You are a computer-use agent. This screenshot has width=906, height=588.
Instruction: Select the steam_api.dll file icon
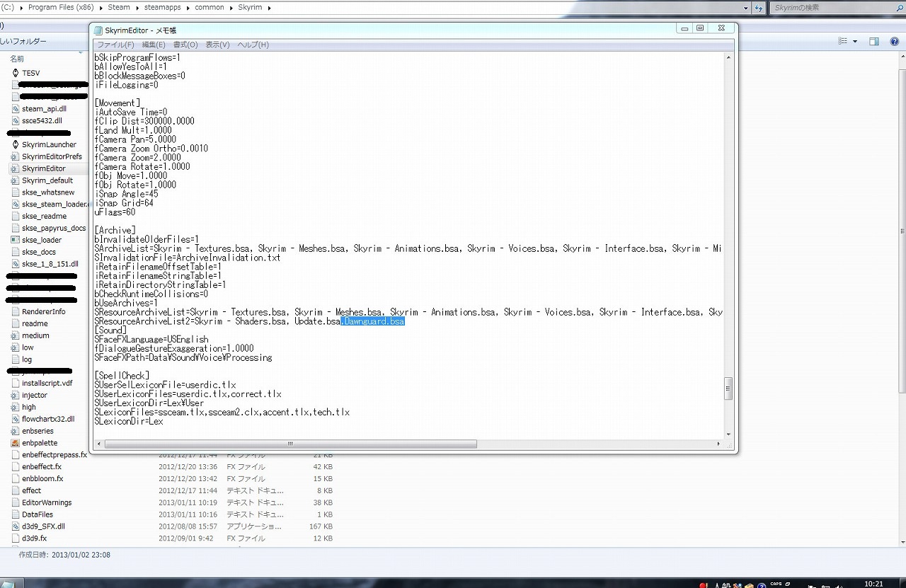[16, 109]
